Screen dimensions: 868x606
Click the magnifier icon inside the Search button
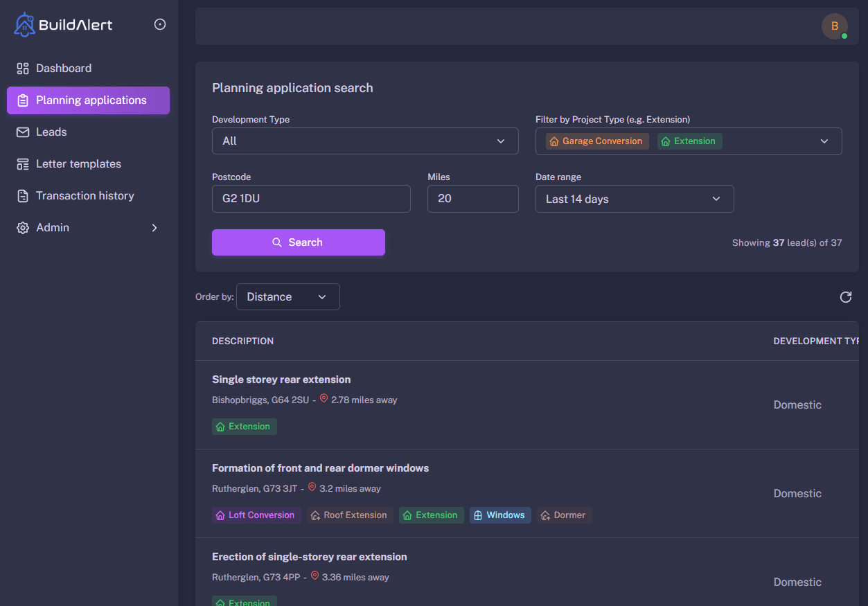278,242
